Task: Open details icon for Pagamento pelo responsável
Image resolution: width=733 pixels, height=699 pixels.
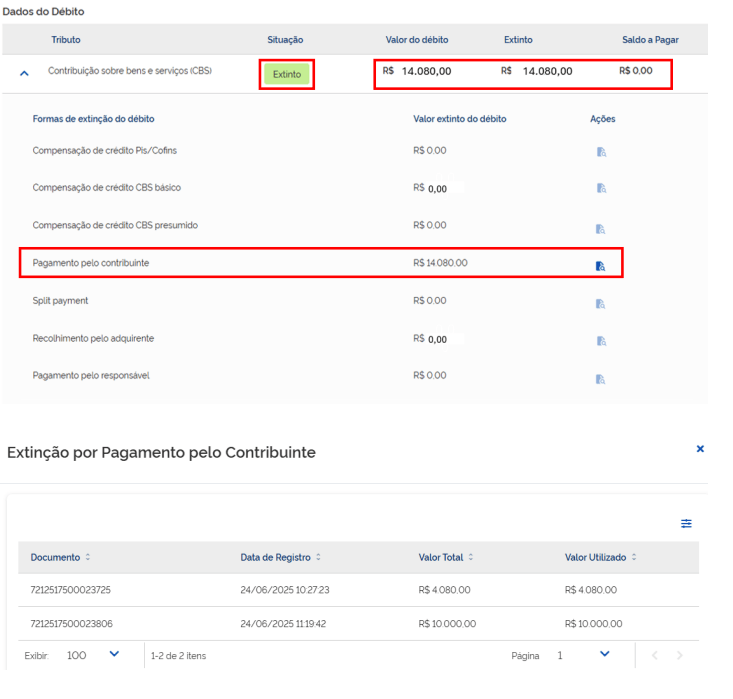Action: 601,379
